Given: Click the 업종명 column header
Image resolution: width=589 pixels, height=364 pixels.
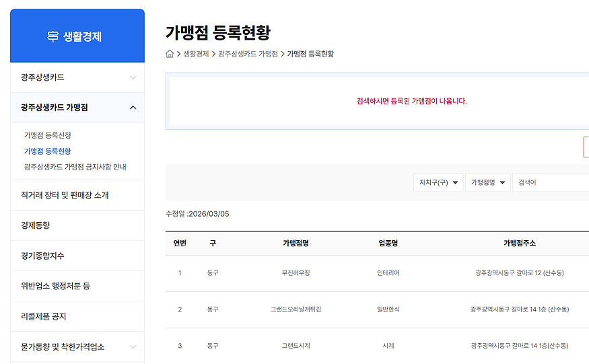Looking at the screenshot, I should tap(388, 244).
